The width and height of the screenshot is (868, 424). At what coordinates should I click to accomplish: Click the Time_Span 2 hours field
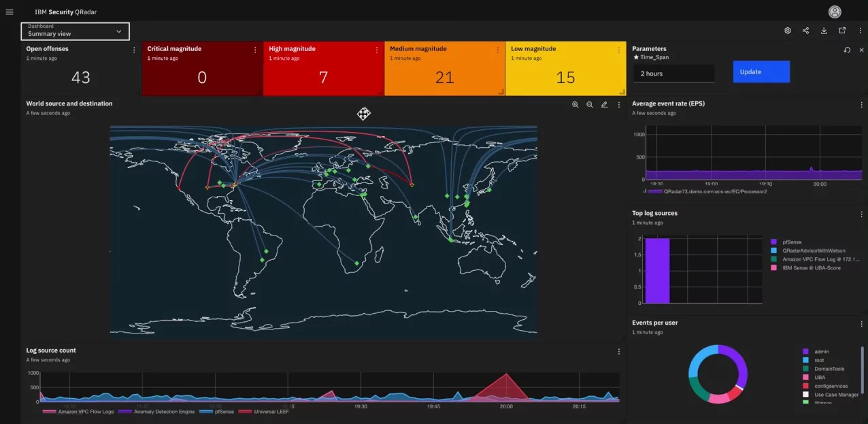673,74
